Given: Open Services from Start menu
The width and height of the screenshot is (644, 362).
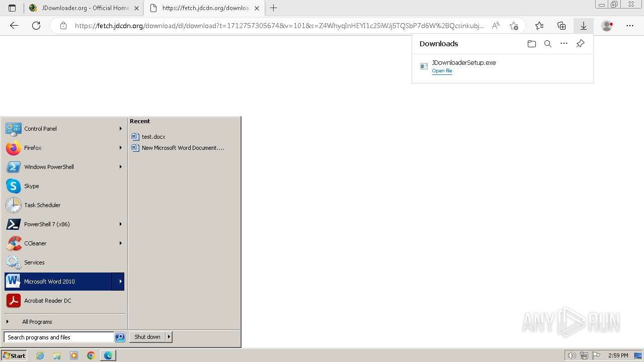Looking at the screenshot, I should pyautogui.click(x=64, y=262).
